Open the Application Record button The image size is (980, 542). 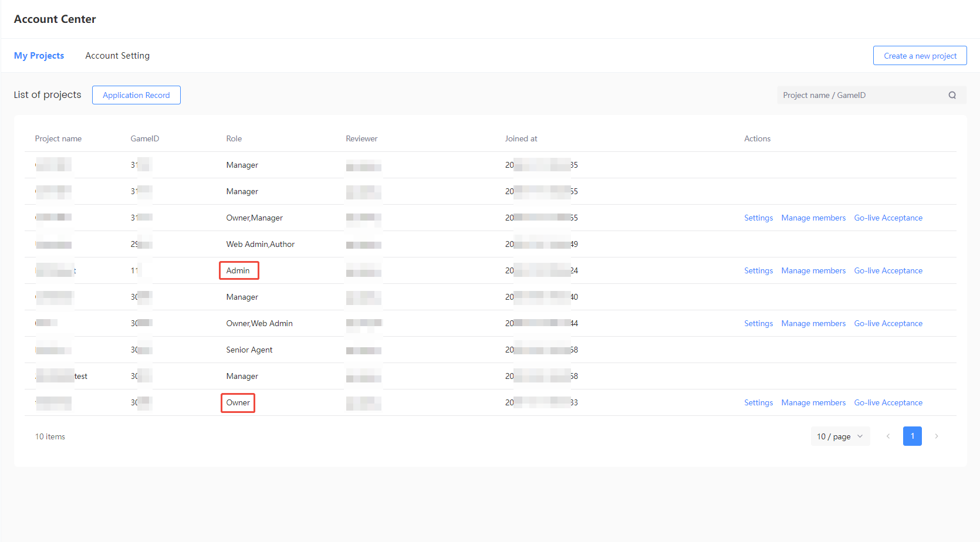click(x=136, y=95)
